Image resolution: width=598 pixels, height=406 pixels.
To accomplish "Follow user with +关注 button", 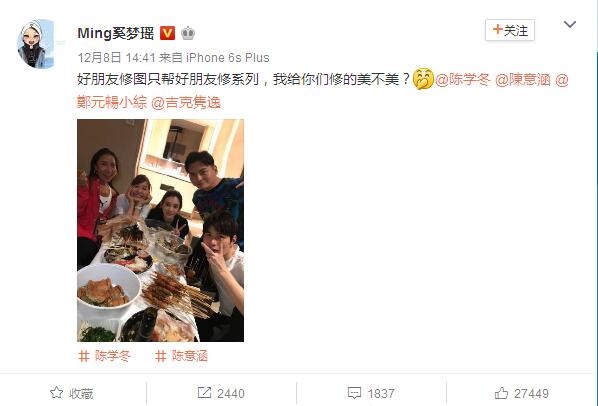I will [510, 30].
